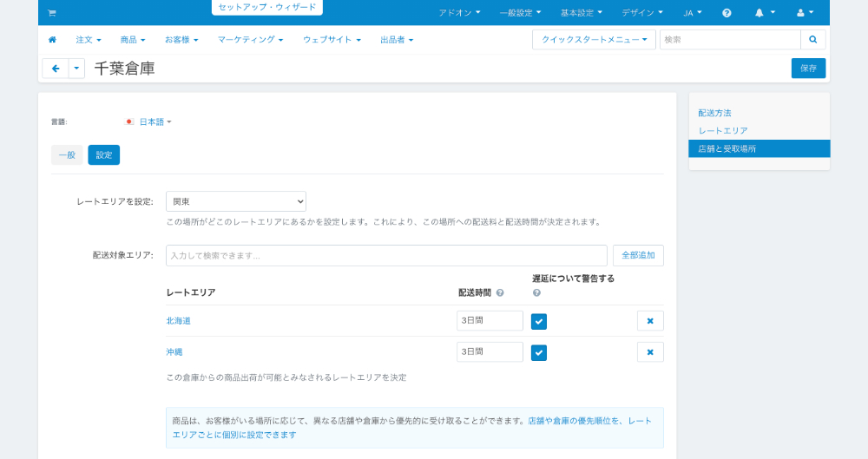The height and width of the screenshot is (459, 868).
Task: Remove the 沖縄 rate area row
Action: (x=650, y=351)
